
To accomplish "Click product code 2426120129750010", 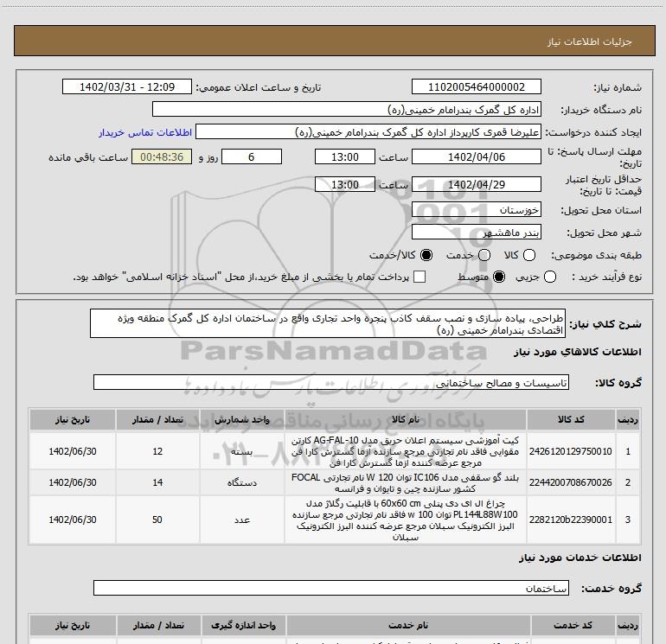I will [571, 451].
